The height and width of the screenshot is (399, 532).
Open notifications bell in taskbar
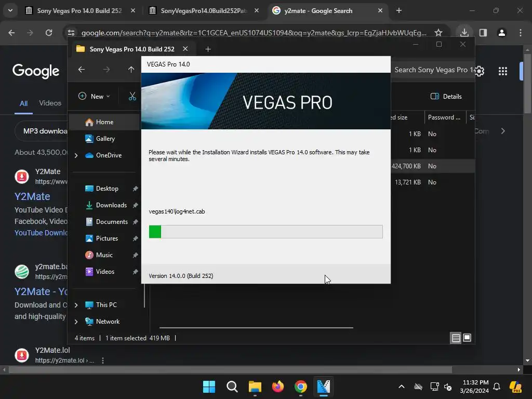click(497, 387)
